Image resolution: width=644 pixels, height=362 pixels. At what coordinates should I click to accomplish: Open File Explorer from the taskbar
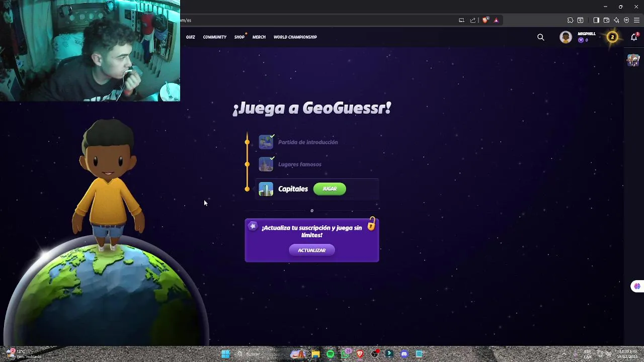point(315,354)
